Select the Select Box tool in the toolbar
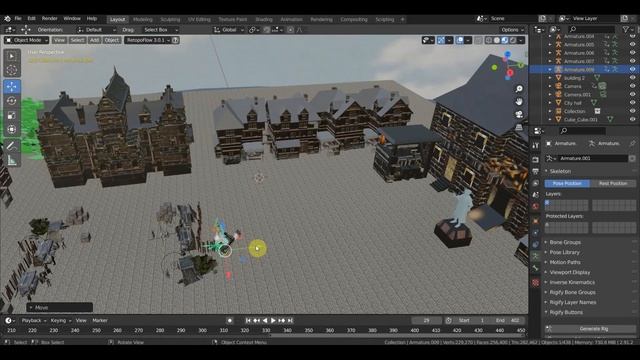The width and height of the screenshot is (640, 360). pos(12,56)
